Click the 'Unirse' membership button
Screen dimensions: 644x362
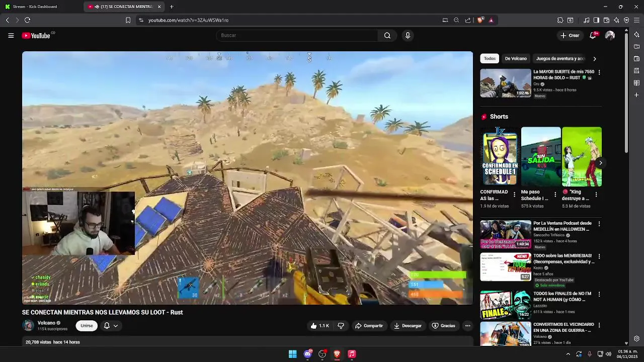click(87, 326)
